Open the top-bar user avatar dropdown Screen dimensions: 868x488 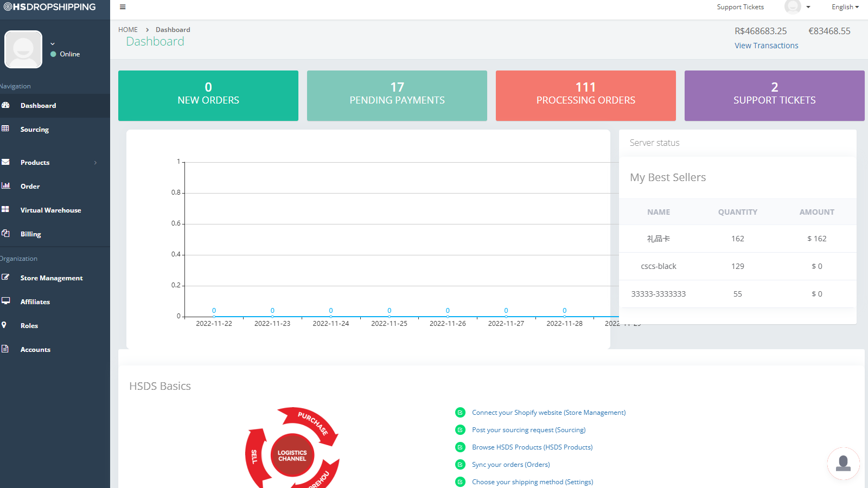point(797,7)
